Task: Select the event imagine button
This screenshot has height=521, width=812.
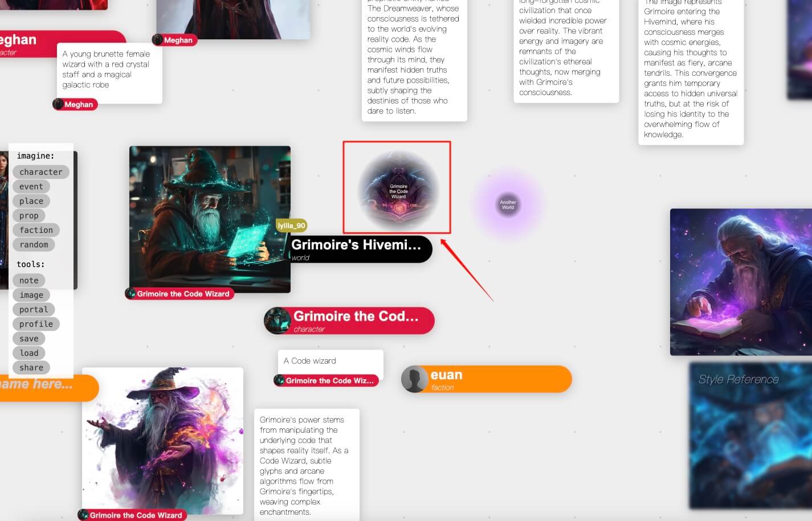Action: point(31,187)
